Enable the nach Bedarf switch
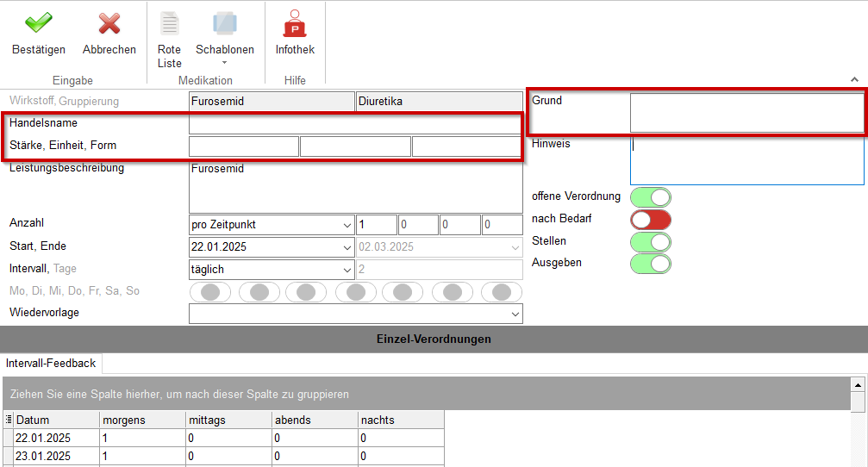868x467 pixels. click(650, 219)
